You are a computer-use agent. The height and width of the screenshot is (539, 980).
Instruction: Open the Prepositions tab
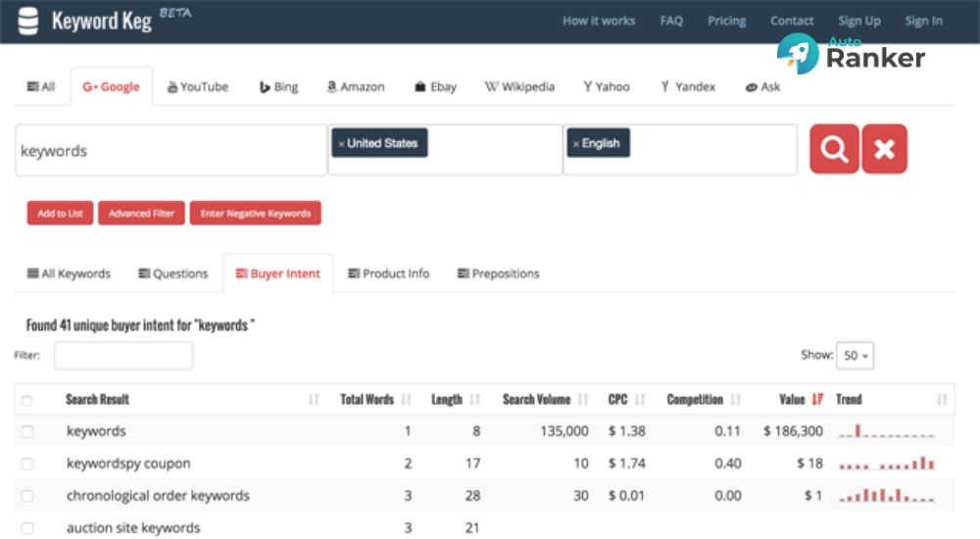(x=498, y=273)
